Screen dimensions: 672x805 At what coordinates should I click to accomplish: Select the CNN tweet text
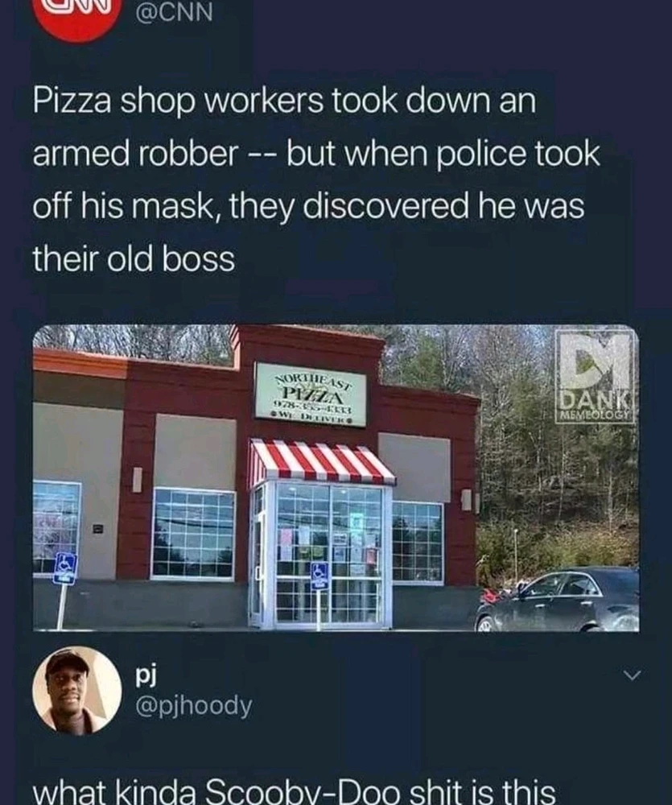[x=316, y=180]
